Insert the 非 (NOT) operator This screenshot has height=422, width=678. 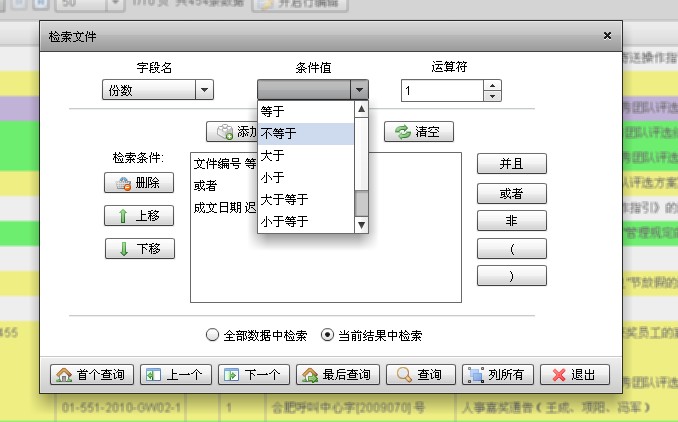(x=512, y=221)
